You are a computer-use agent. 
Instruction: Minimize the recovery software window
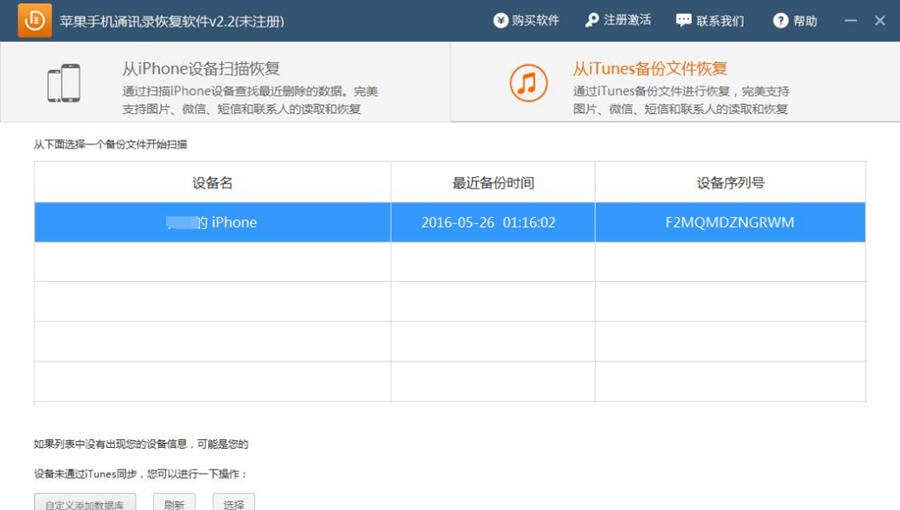pos(851,21)
